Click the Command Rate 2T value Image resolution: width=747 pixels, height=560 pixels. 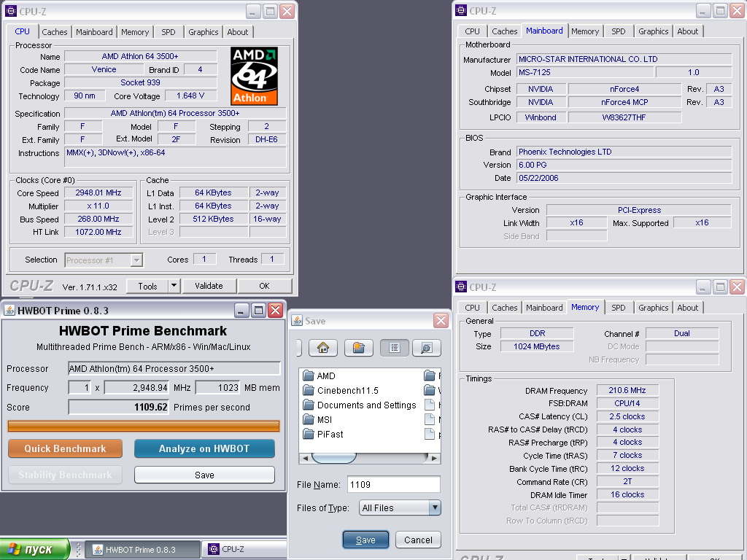coord(627,481)
